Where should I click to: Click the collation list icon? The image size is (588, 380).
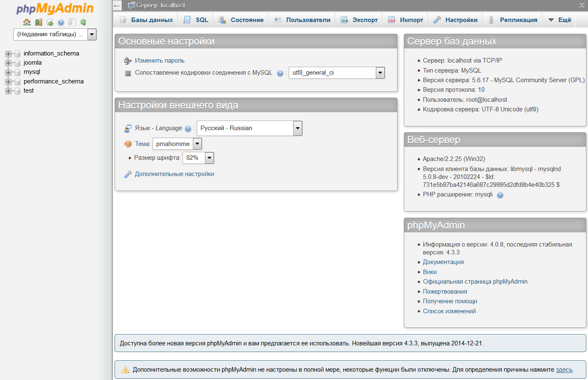pyautogui.click(x=128, y=73)
